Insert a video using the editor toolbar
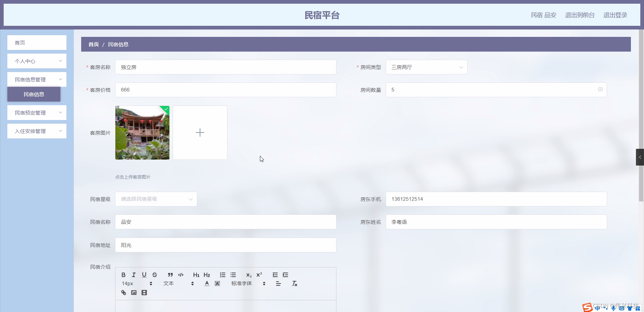The width and height of the screenshot is (644, 312). point(144,292)
